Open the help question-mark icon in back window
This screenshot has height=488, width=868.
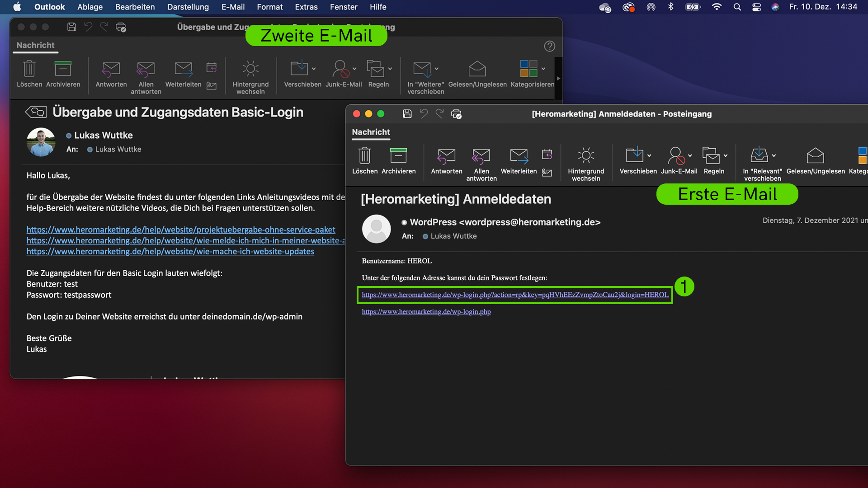click(x=550, y=46)
